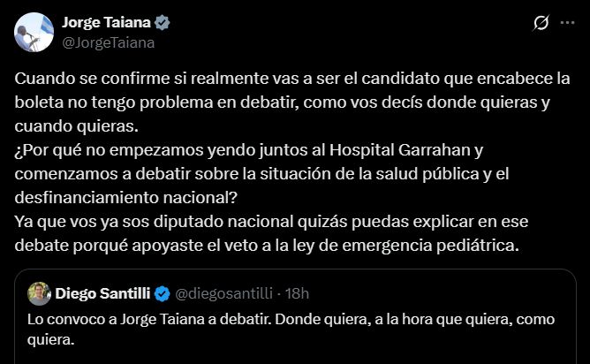
Task: Open Diego Santilli's avatar in quoted post
Action: pyautogui.click(x=38, y=292)
